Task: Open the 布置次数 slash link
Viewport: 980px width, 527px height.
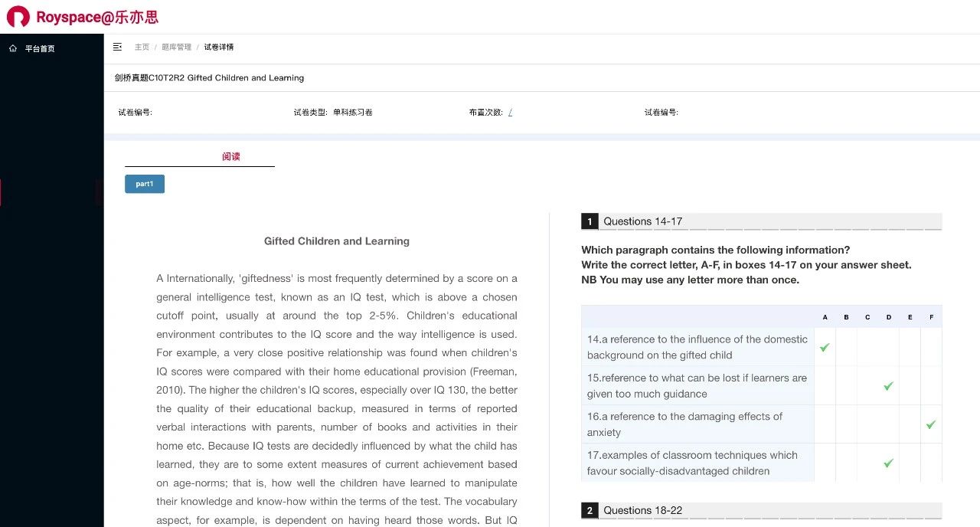Action: click(x=510, y=112)
